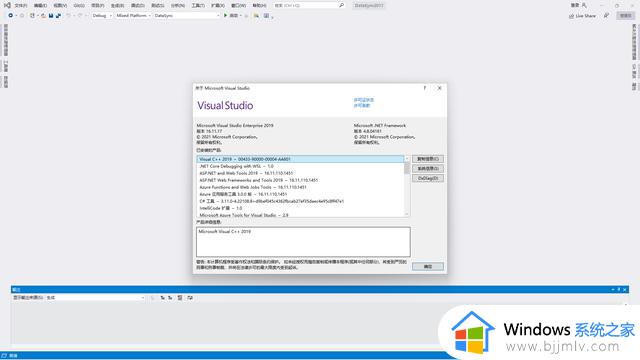The height and width of the screenshot is (360, 640).
Task: Open the Output panel window position dropdown arrow
Action: click(x=613, y=289)
